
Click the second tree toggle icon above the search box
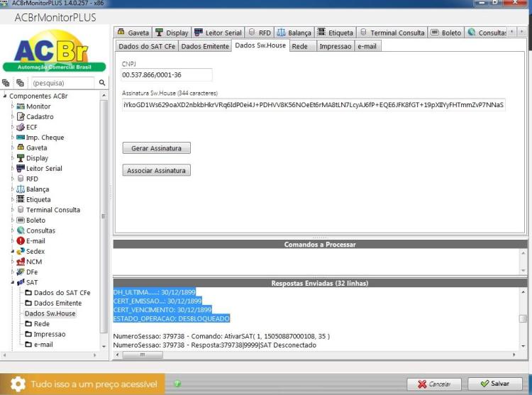point(21,83)
